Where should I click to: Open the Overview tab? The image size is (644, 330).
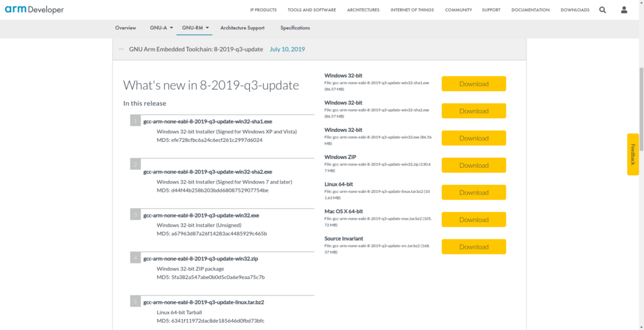click(x=126, y=28)
